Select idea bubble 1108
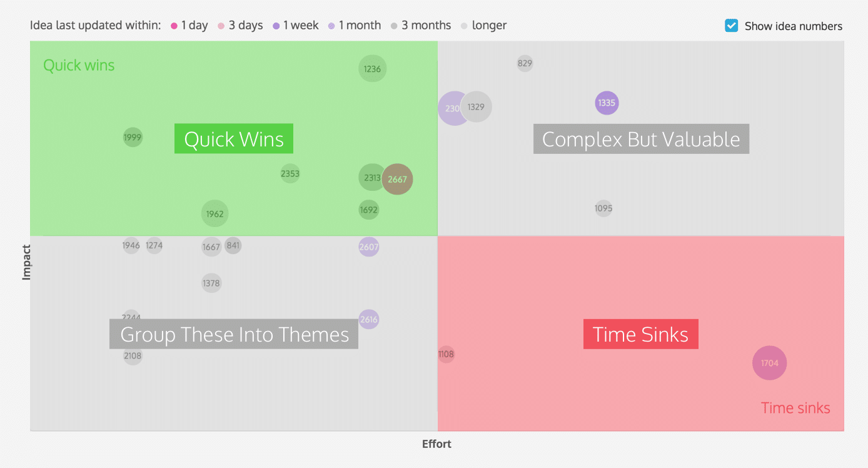868x468 pixels. 446,355
